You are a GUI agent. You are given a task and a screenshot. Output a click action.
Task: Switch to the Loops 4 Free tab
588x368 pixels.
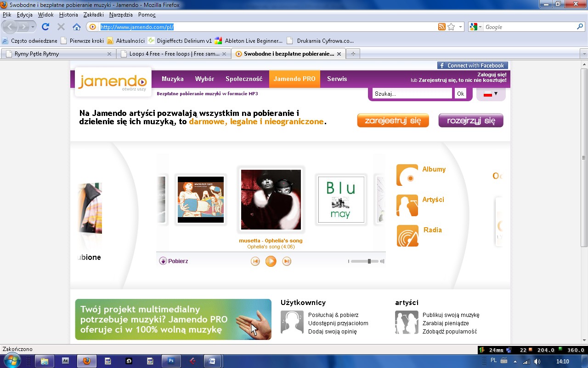pos(173,54)
